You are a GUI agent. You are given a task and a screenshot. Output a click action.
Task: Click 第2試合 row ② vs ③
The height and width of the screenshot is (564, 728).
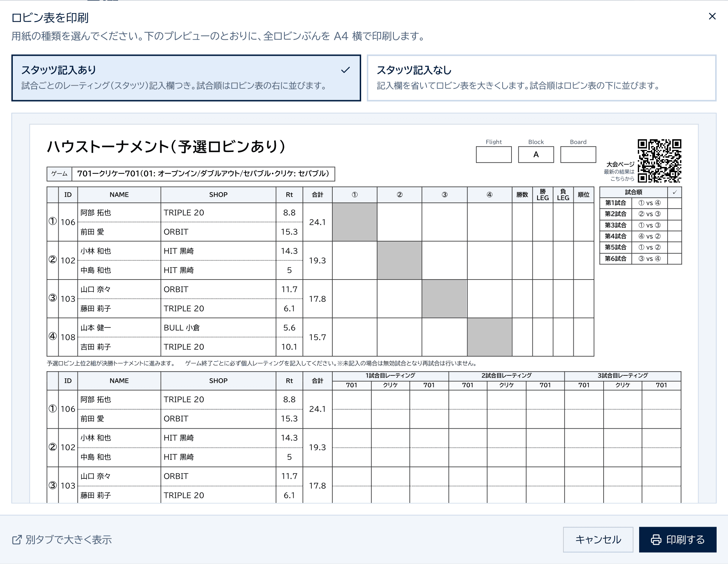[641, 214]
